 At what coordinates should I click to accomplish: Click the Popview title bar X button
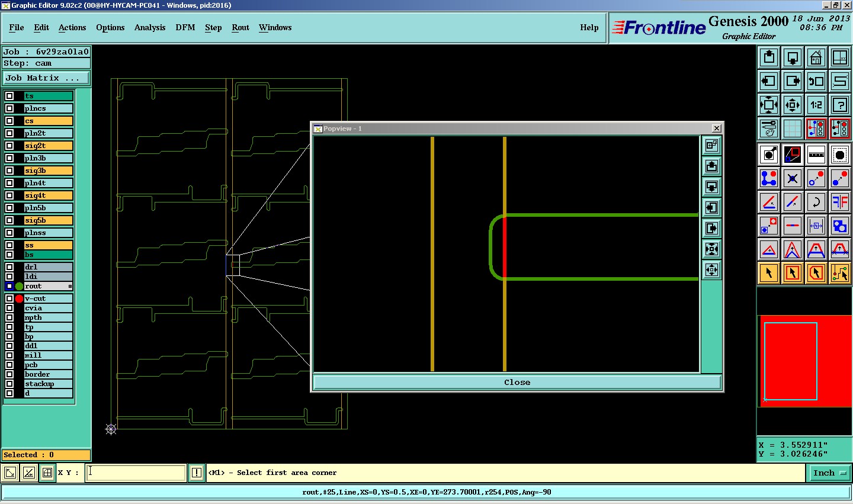coord(716,128)
